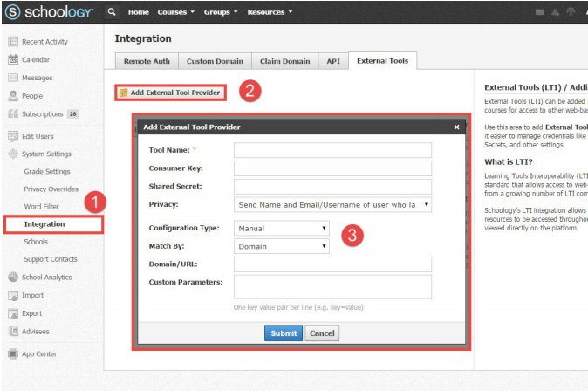588x391 pixels.
Task: Open the Configuration Type dropdown
Action: coord(282,228)
